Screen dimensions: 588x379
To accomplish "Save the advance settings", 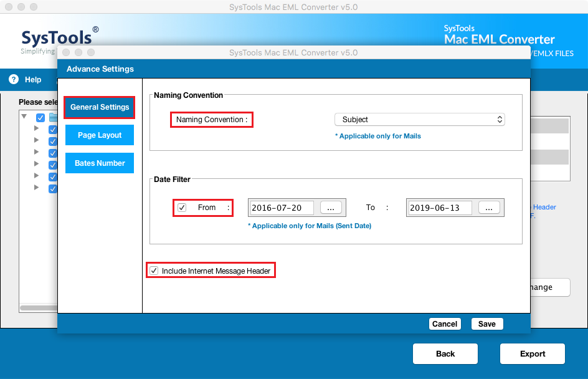I will click(486, 324).
